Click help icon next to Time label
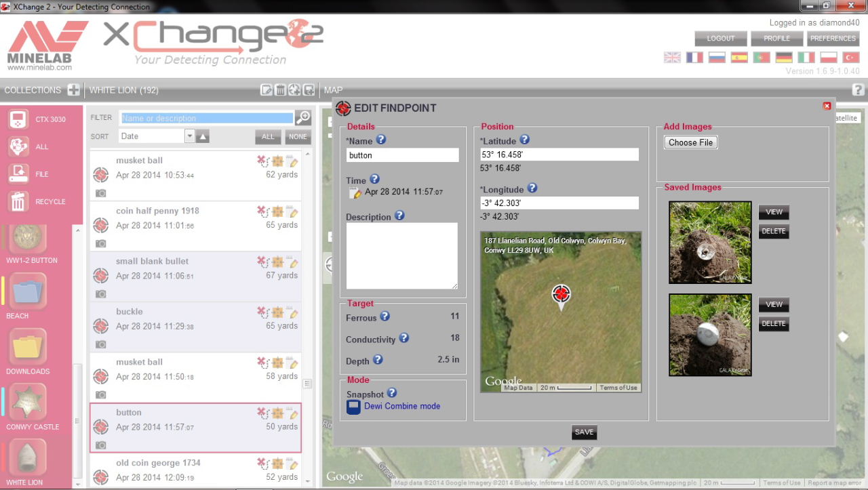Viewport: 868px width, 490px height. 374,180
